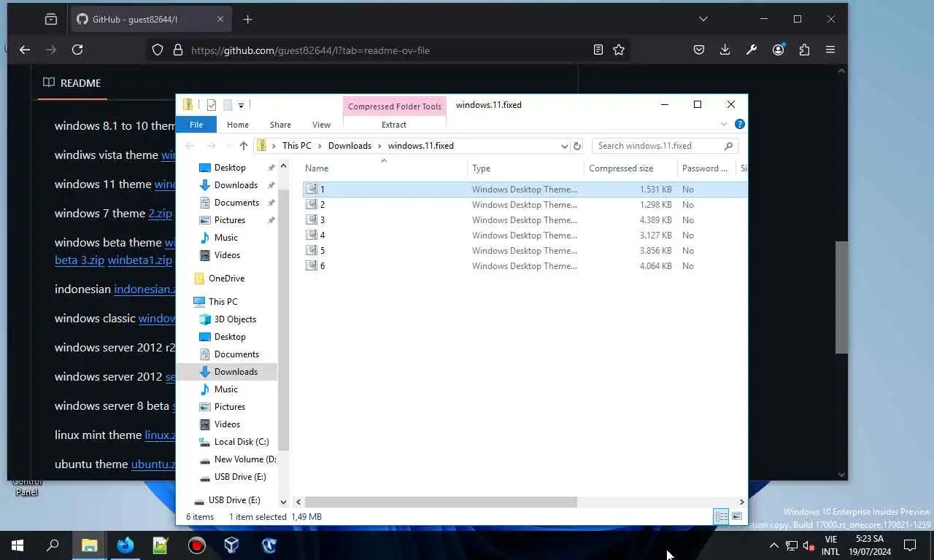Open Firefox View button in tab bar
Viewport: 934px width, 560px height.
(x=51, y=20)
